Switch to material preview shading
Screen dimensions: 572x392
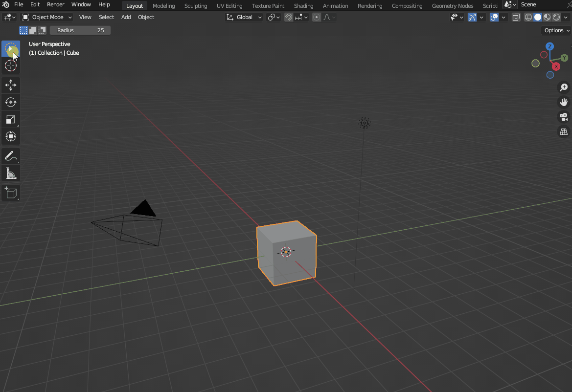point(547,17)
